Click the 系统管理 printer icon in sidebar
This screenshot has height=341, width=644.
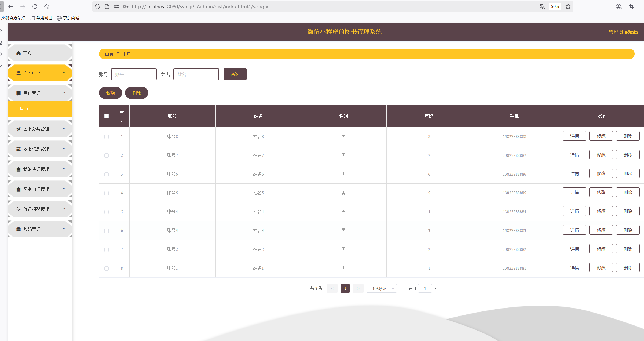tap(18, 229)
